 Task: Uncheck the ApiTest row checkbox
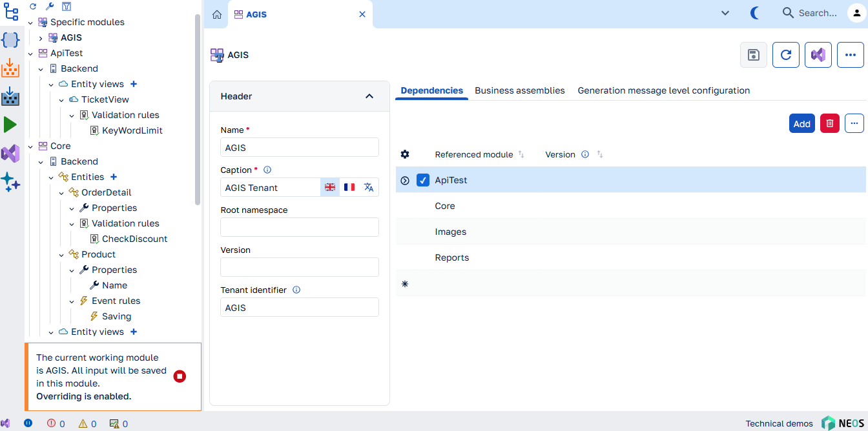423,181
